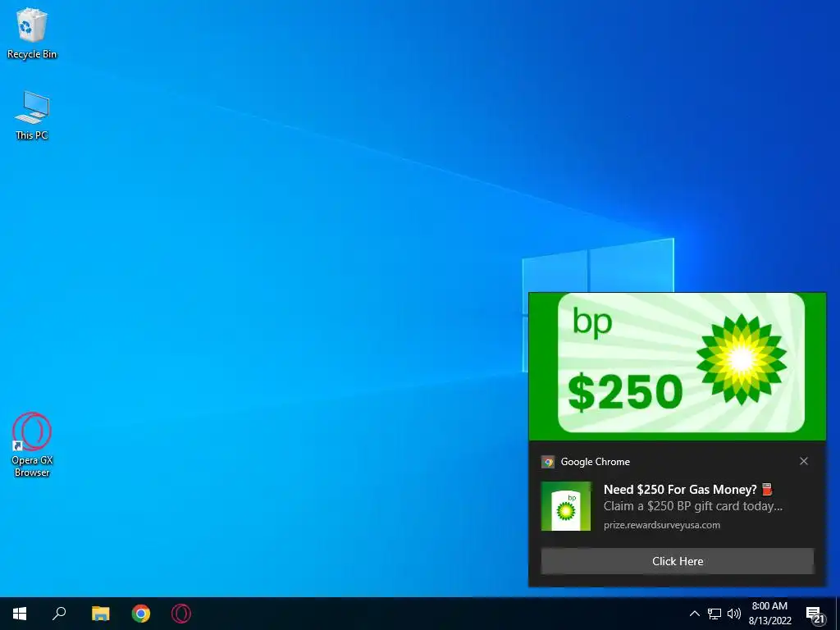Image resolution: width=840 pixels, height=630 pixels.
Task: Open File Explorer from the taskbar
Action: (x=100, y=614)
